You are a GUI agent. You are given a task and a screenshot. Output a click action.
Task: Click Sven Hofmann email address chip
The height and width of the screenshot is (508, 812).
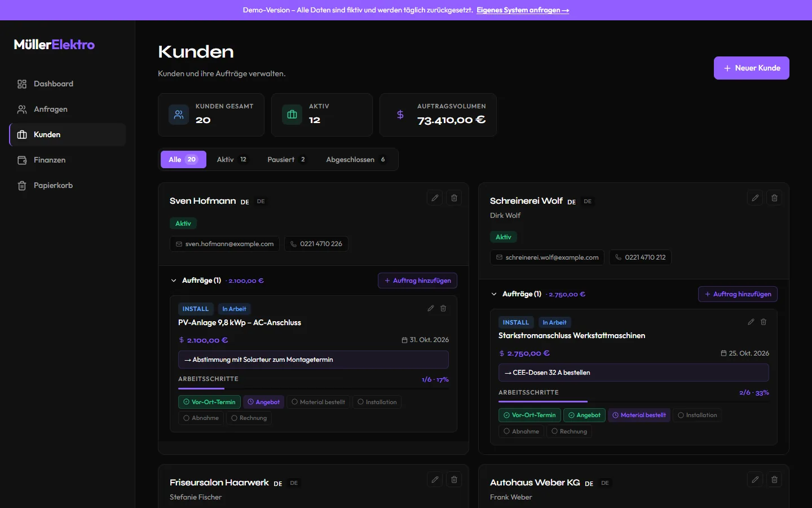224,244
